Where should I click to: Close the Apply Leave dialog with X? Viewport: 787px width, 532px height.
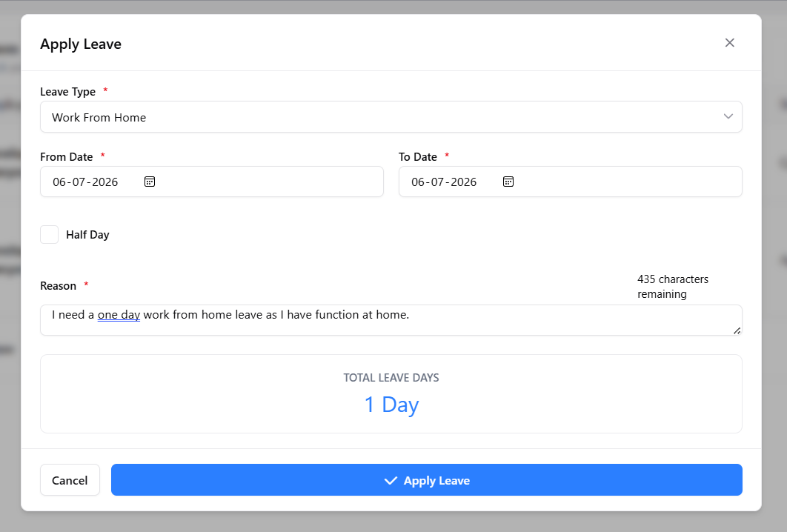click(x=729, y=43)
